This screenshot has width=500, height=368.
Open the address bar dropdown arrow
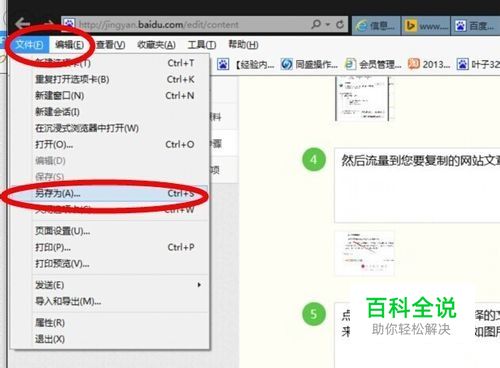(328, 25)
